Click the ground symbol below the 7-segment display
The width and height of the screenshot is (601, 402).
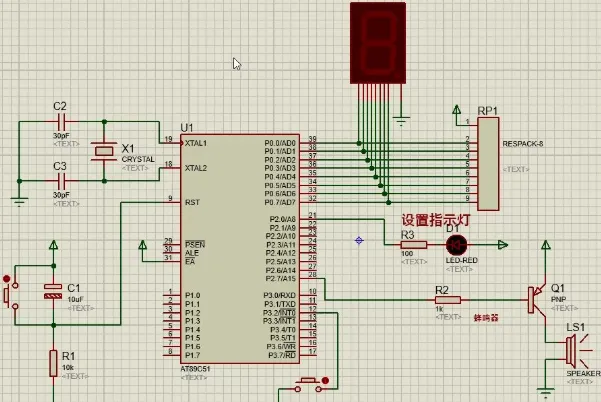coord(401,120)
